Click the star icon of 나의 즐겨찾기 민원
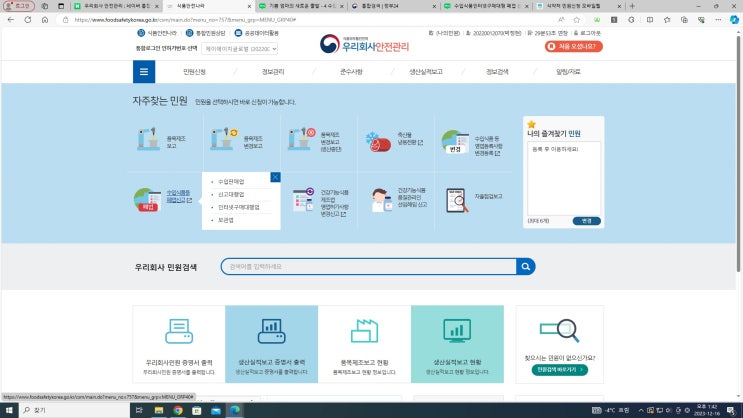 click(x=532, y=124)
